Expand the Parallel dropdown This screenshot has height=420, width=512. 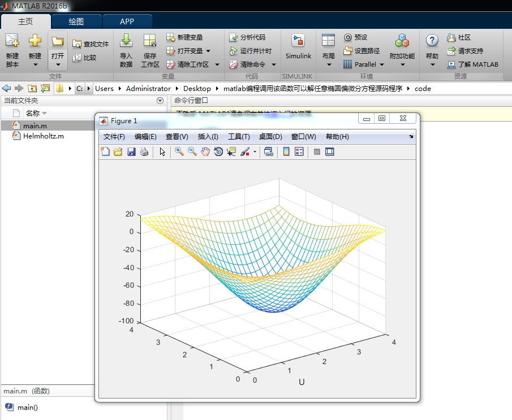click(382, 64)
